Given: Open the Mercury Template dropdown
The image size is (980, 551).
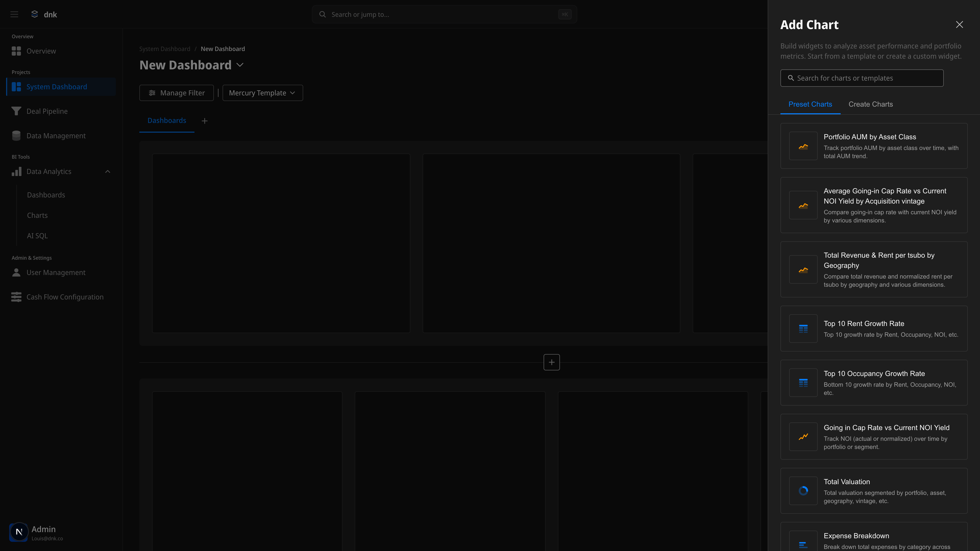Looking at the screenshot, I should 263,93.
